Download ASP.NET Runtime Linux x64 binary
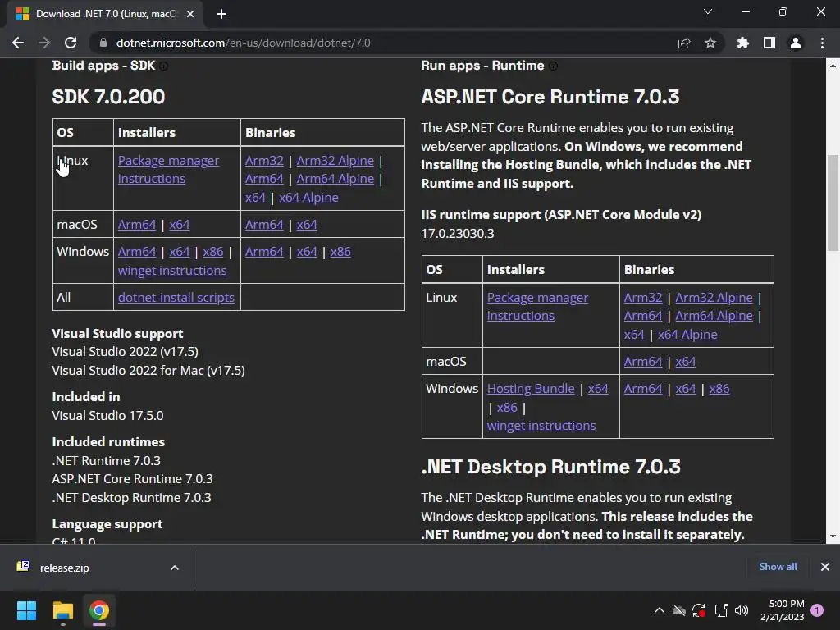840x630 pixels. [x=634, y=335]
